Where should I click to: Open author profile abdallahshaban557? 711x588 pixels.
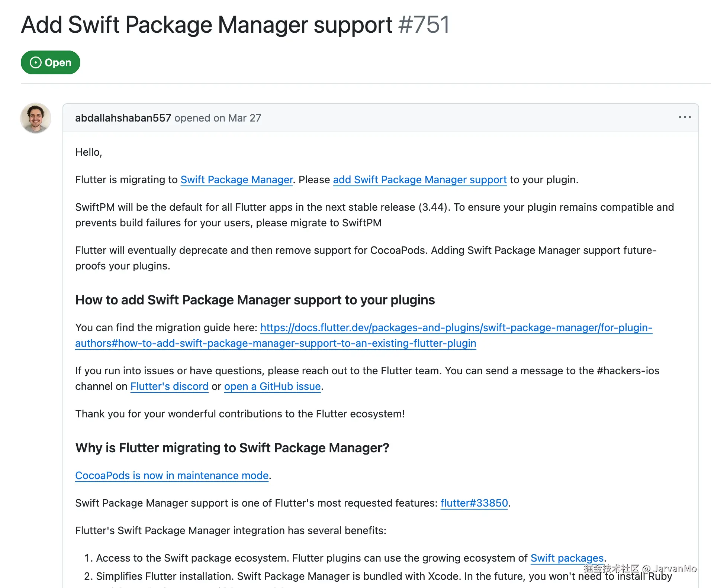123,118
